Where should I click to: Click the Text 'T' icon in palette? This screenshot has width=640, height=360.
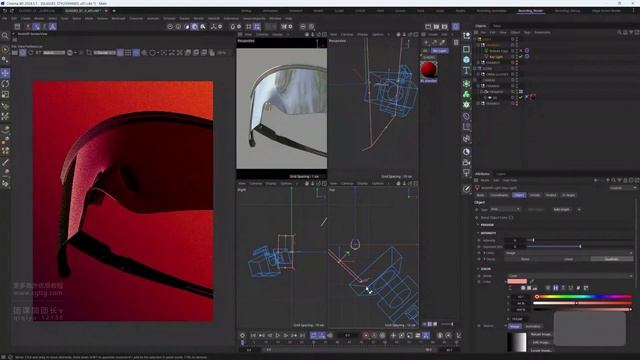[x=466, y=71]
